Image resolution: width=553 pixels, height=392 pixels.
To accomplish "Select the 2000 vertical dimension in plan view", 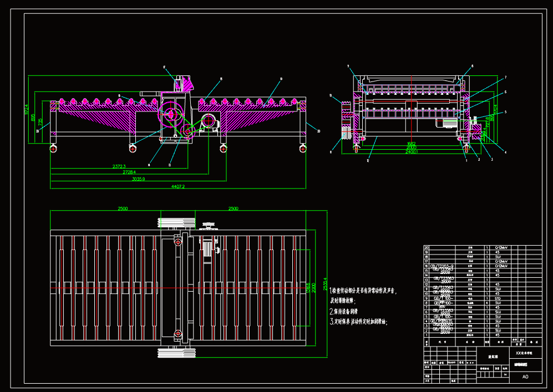I will click(x=313, y=288).
